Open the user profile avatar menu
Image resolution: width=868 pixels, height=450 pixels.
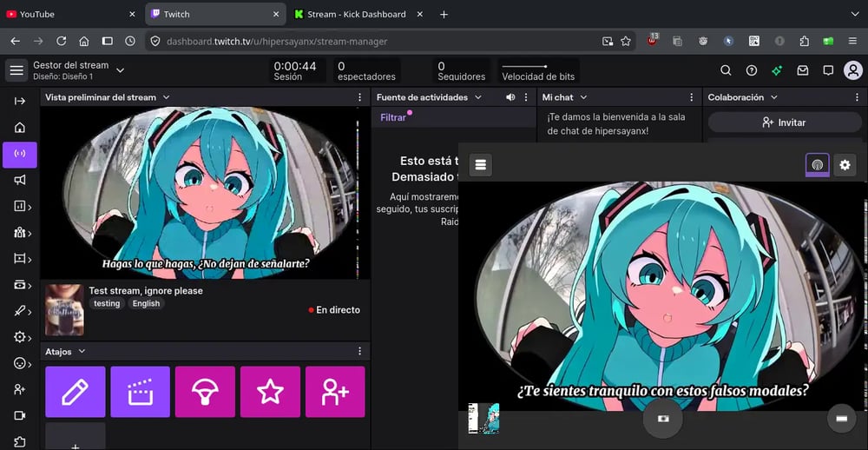coord(853,70)
